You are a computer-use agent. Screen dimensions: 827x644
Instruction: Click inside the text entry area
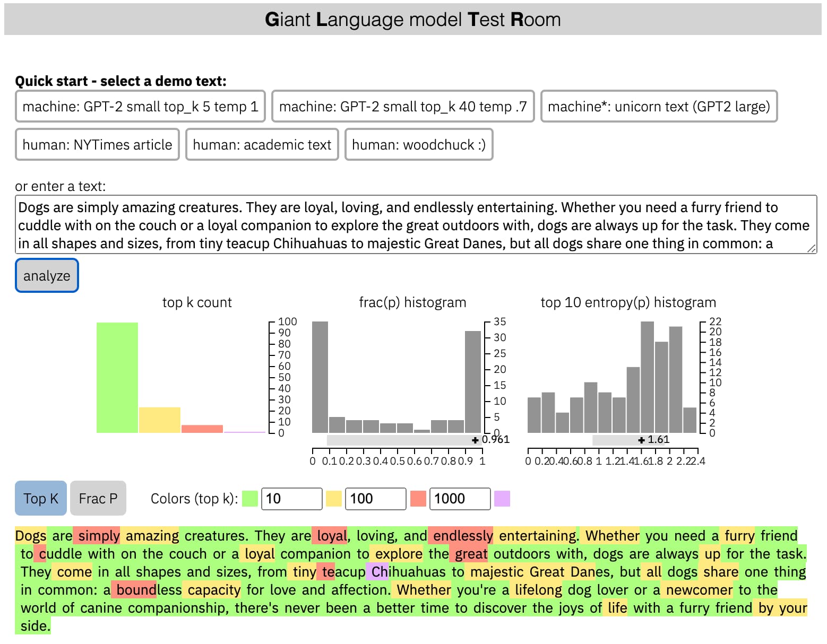coord(414,225)
